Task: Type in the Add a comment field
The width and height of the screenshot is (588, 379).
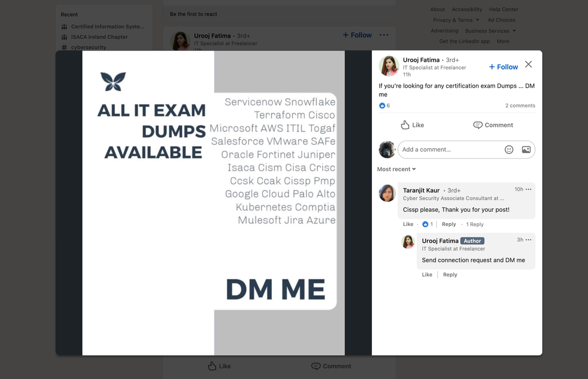Action: [450, 149]
